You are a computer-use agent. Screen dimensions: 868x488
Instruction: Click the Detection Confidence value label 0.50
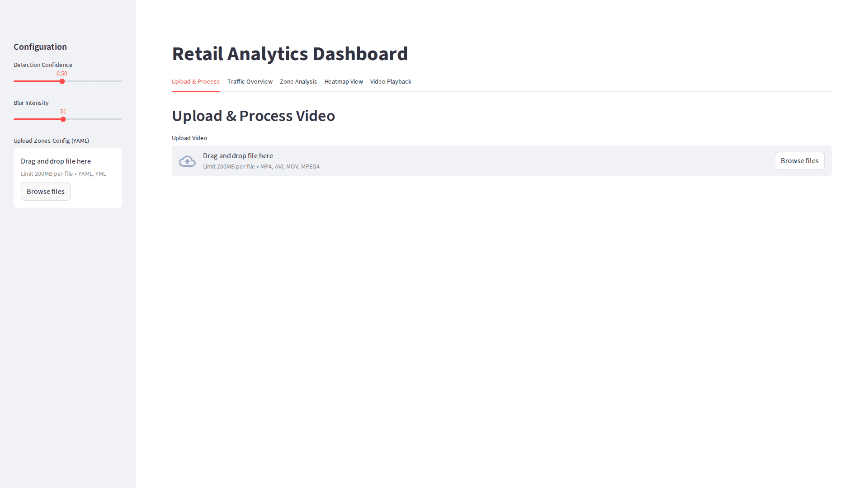point(62,73)
